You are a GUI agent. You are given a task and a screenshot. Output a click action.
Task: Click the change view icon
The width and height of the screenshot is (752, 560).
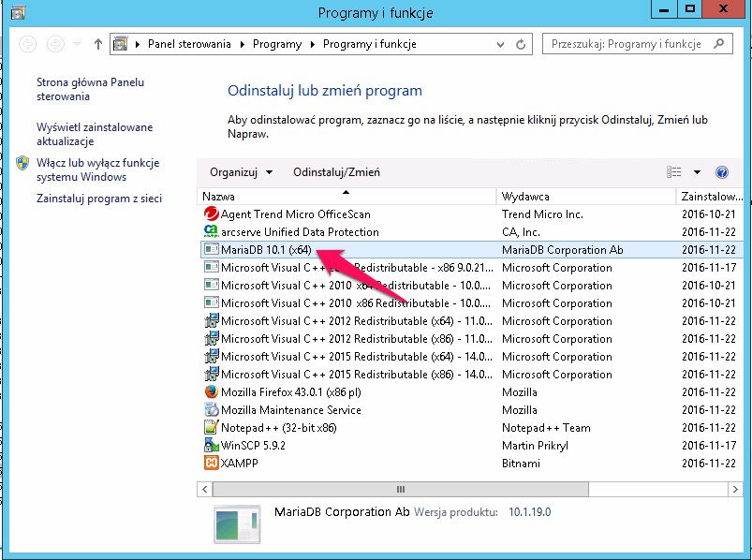[x=674, y=172]
